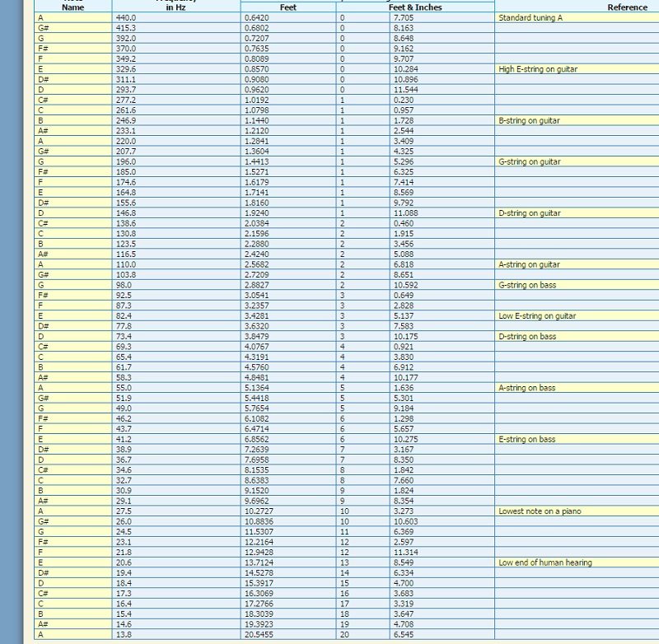Select the 185.0 frequency value
659x644 pixels.
tap(176, 172)
